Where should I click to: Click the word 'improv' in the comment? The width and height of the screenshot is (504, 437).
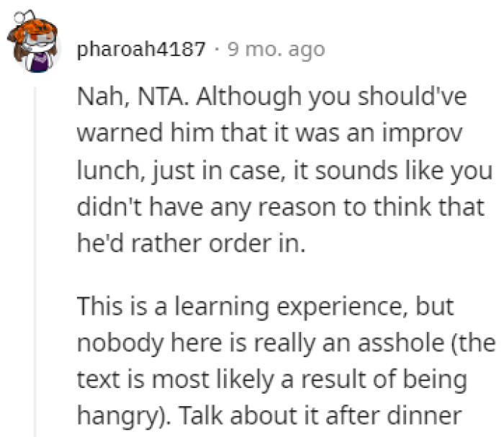tap(422, 134)
